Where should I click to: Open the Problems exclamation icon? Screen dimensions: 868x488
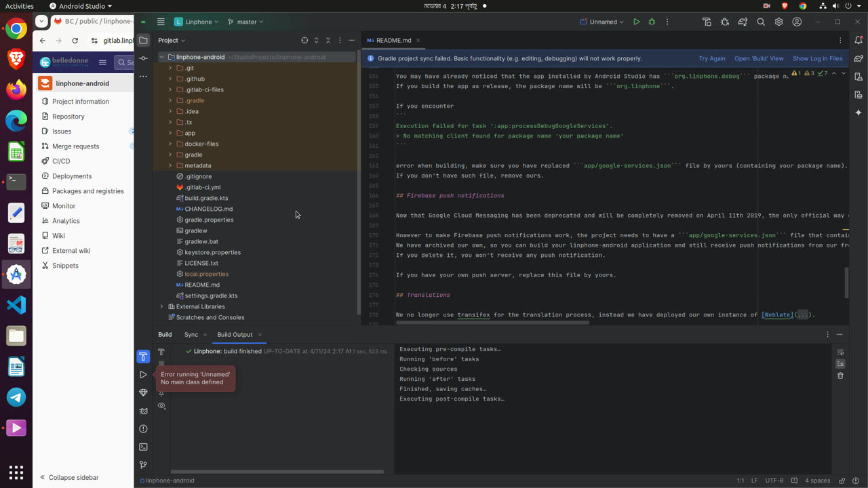tap(143, 429)
